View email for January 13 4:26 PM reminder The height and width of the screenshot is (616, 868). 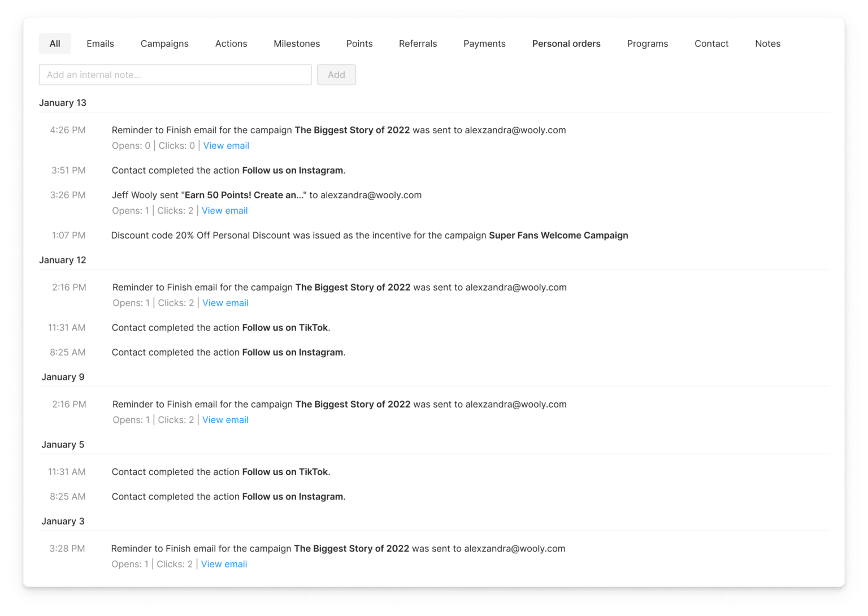click(x=226, y=146)
